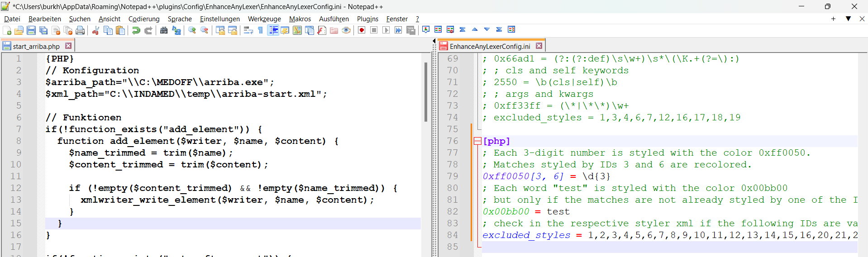Open the Datei menu
Screen dimensions: 868x257
click(x=12, y=19)
